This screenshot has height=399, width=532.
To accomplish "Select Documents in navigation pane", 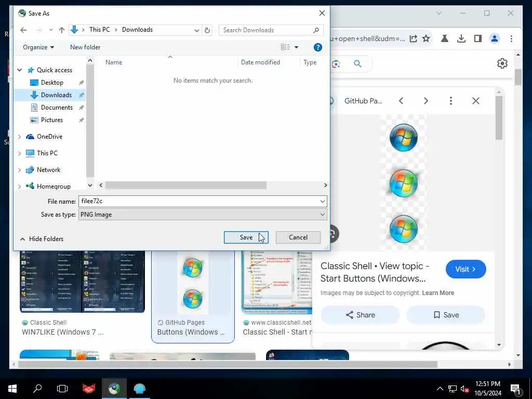I will (57, 108).
